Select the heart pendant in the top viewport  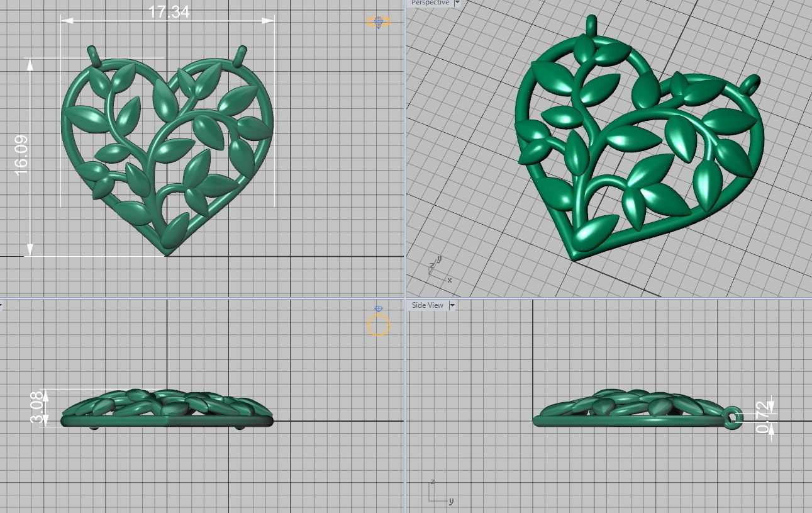point(167,150)
